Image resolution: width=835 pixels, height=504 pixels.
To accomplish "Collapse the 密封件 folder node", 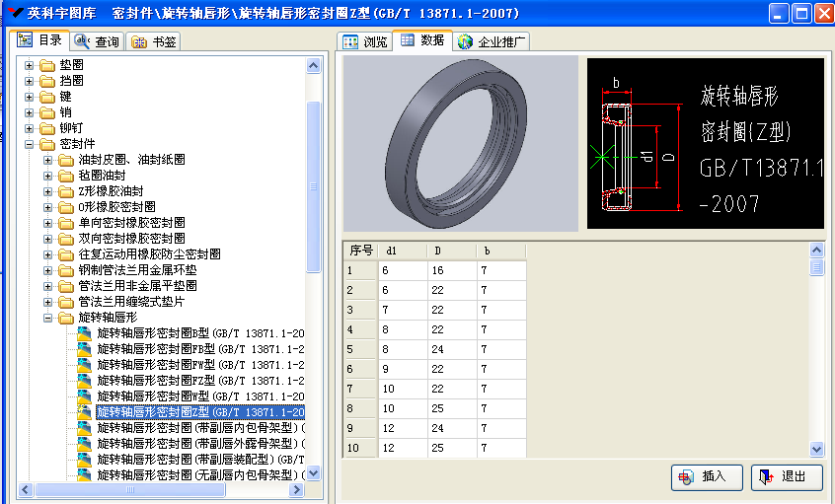I will 30,144.
